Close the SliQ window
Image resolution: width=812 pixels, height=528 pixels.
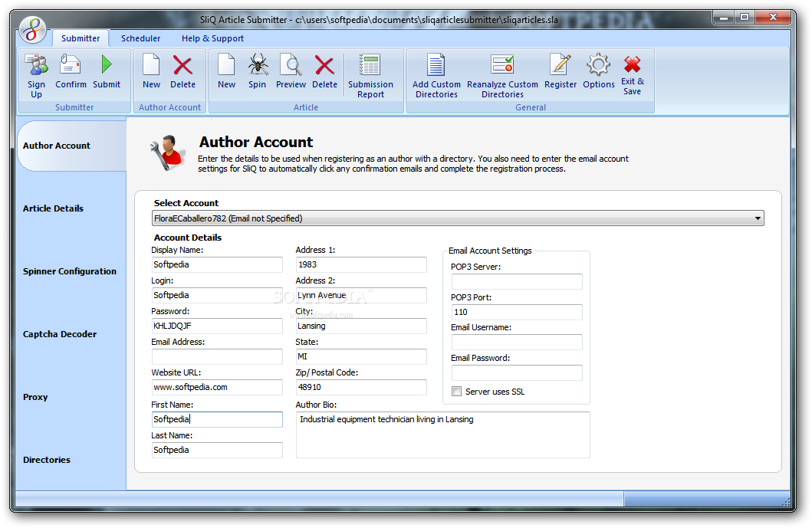(x=773, y=18)
